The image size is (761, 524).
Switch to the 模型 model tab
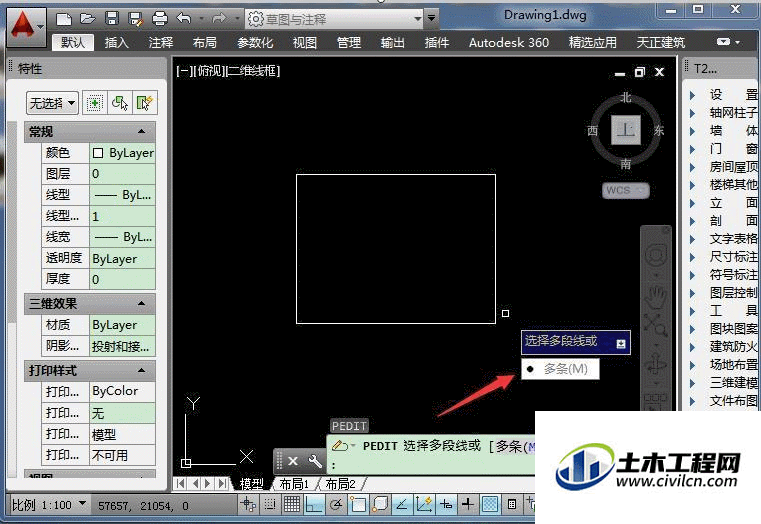pos(251,484)
